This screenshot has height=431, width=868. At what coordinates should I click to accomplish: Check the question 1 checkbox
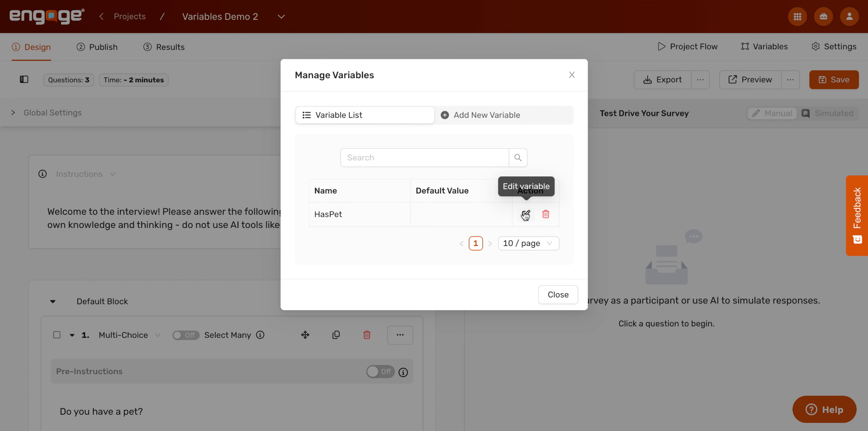tap(57, 335)
